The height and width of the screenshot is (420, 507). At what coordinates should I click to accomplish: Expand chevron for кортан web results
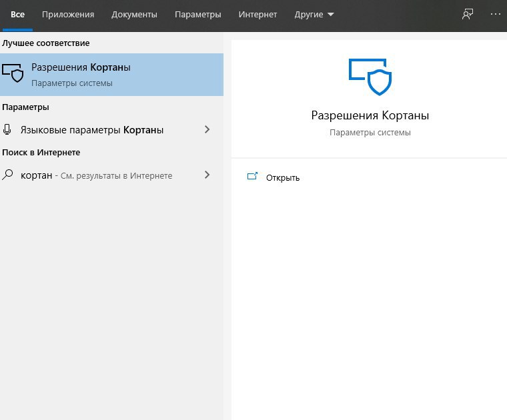(x=207, y=175)
